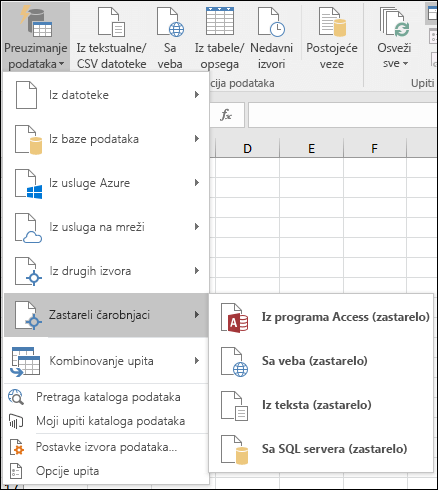Open Iz usluga na mreži submenu
This screenshot has width=438, height=490.
106,227
